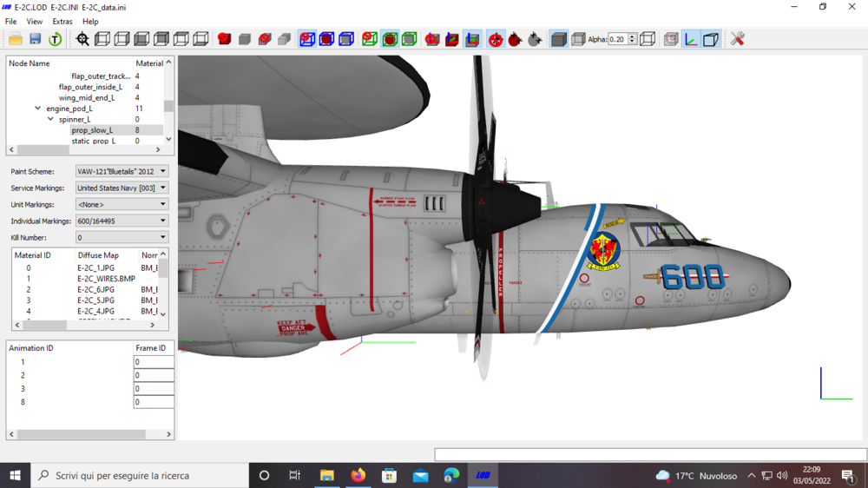The image size is (868, 488).
Task: Save with the floppy disk icon
Action: (36, 39)
